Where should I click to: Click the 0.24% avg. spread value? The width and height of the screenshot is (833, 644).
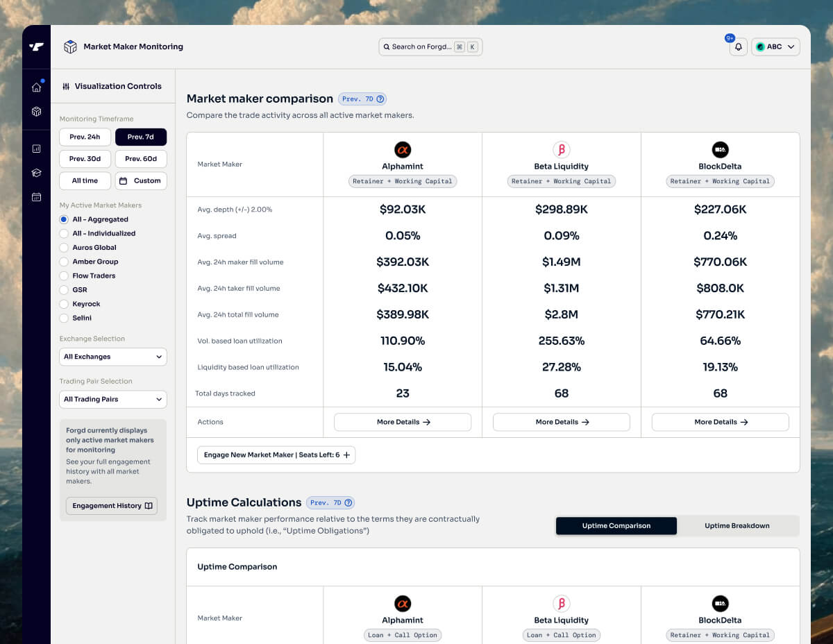721,236
